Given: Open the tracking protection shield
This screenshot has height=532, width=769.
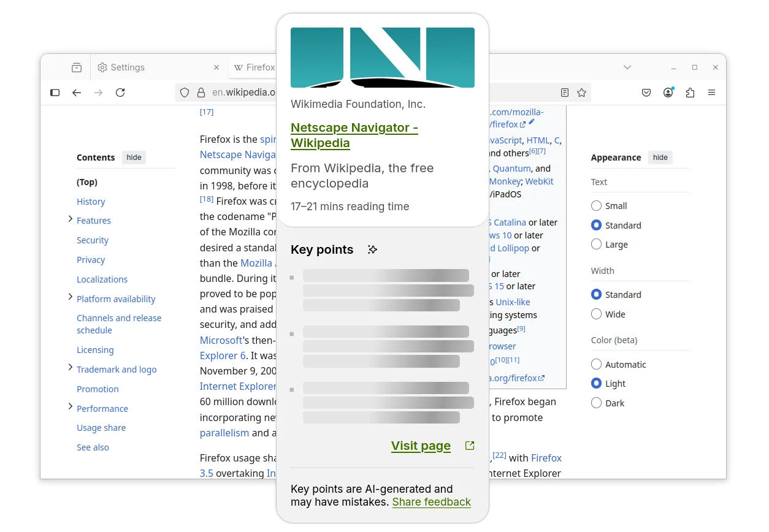Looking at the screenshot, I should [185, 93].
